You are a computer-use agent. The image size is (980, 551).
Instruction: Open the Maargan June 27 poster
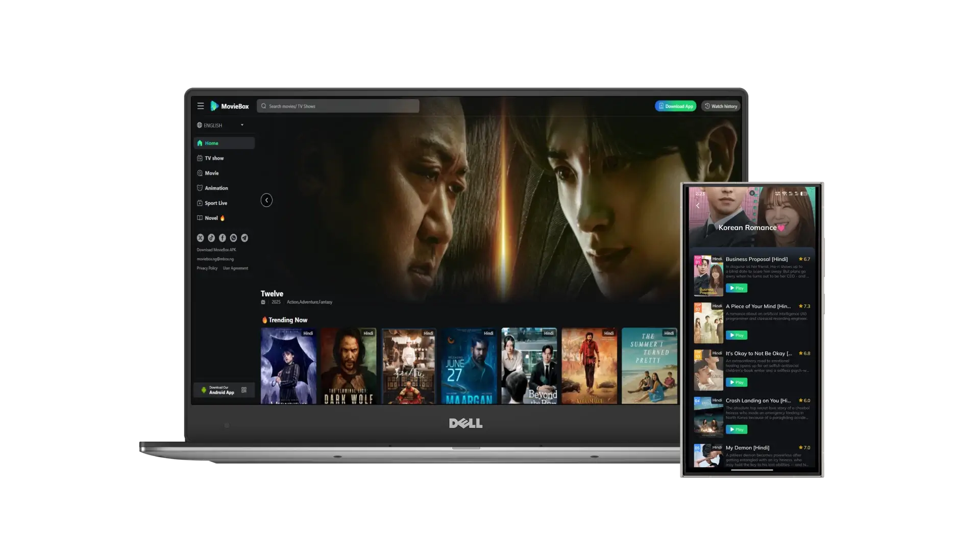[x=469, y=366]
